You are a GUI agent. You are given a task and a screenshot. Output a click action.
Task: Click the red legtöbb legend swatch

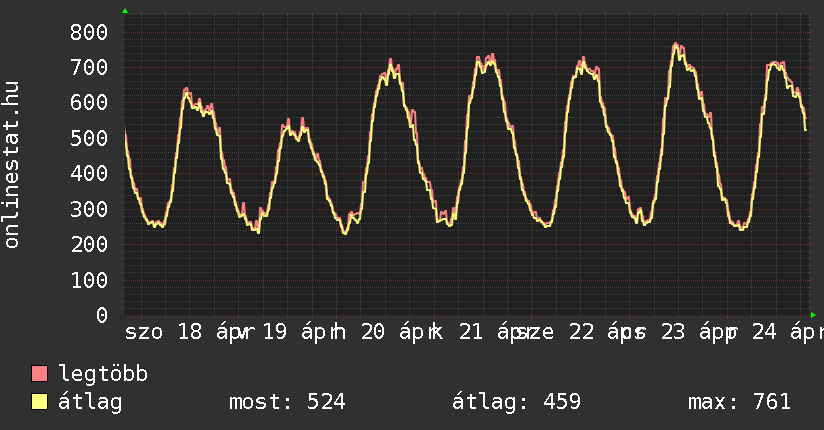coord(40,375)
